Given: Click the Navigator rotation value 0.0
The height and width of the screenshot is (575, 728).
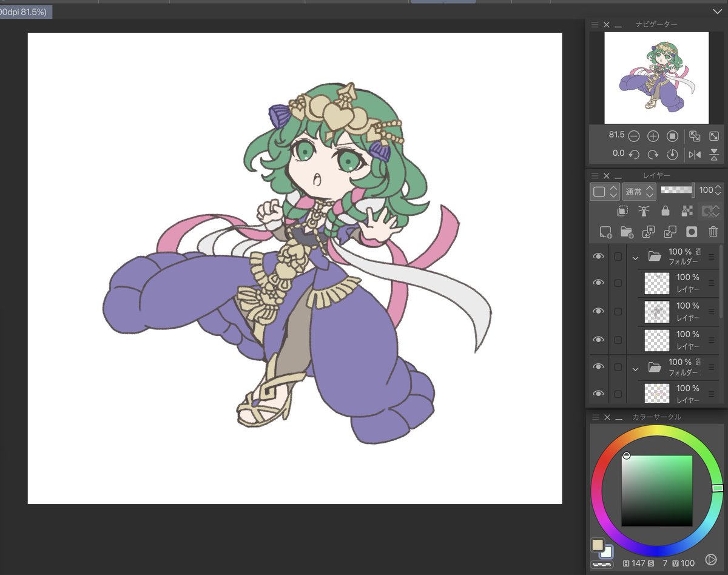Looking at the screenshot, I should point(618,153).
